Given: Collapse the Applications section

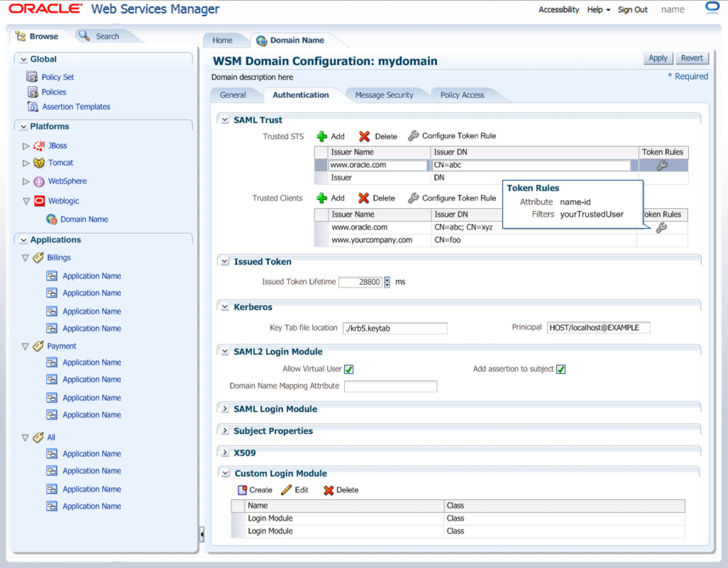Looking at the screenshot, I should [24, 240].
